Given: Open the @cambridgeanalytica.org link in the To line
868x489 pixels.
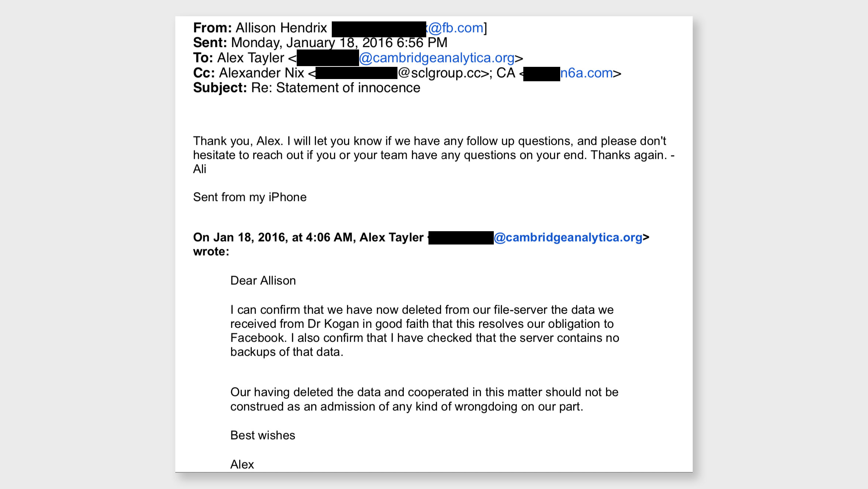Looking at the screenshot, I should click(x=437, y=58).
